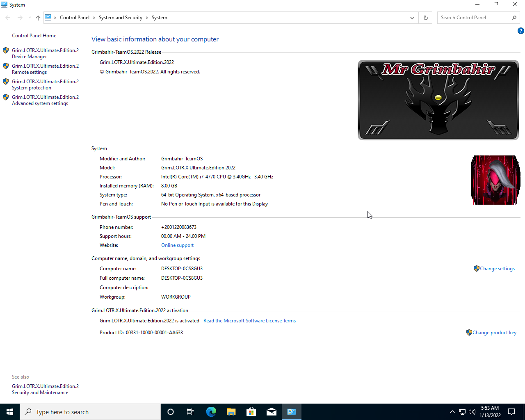Open Remote settings link

point(45,69)
